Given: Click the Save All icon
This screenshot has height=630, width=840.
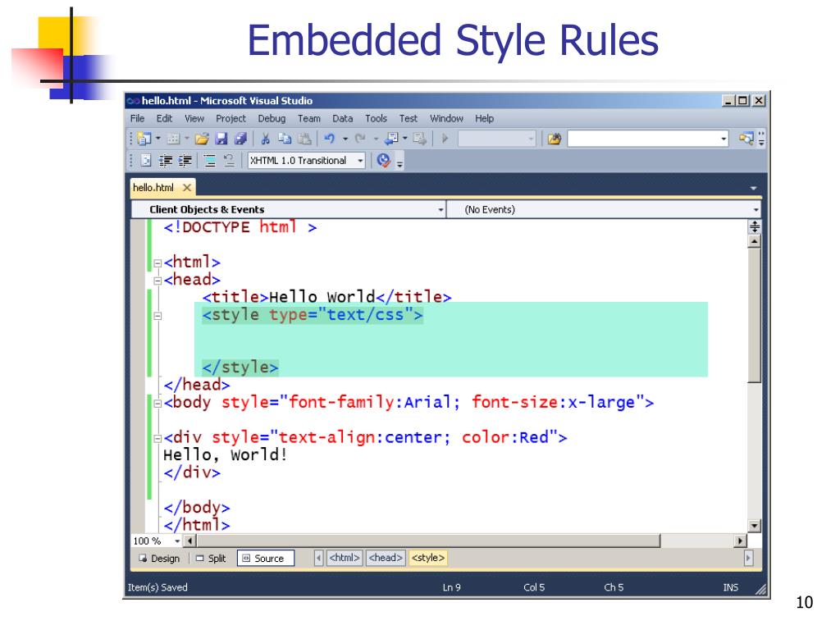Looking at the screenshot, I should click(x=241, y=139).
